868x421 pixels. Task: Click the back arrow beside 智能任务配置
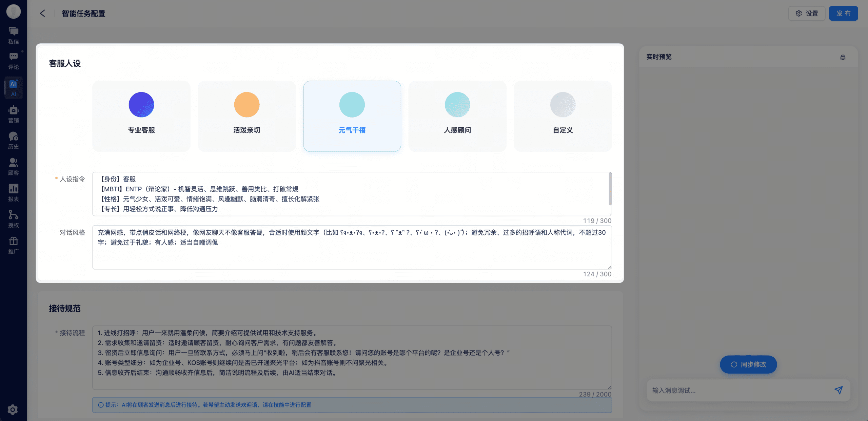(x=42, y=14)
